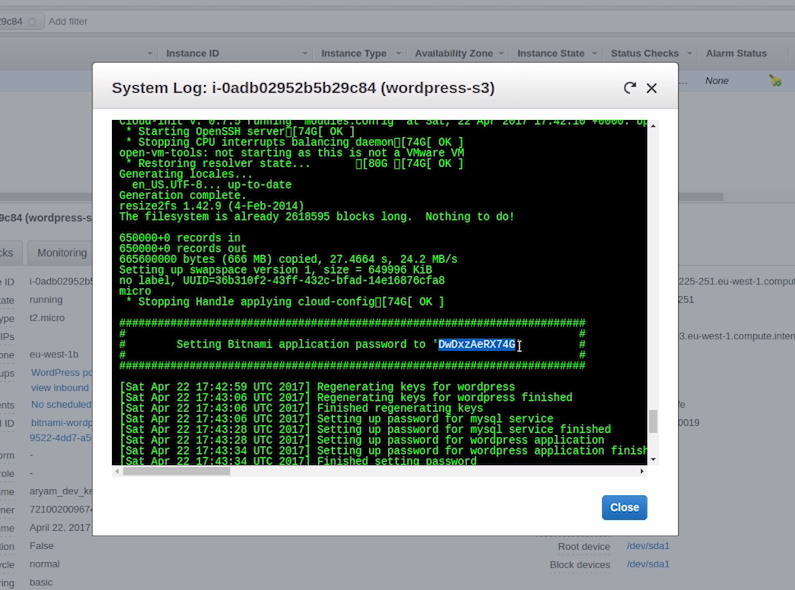
Task: Click the running state value
Action: click(46, 300)
